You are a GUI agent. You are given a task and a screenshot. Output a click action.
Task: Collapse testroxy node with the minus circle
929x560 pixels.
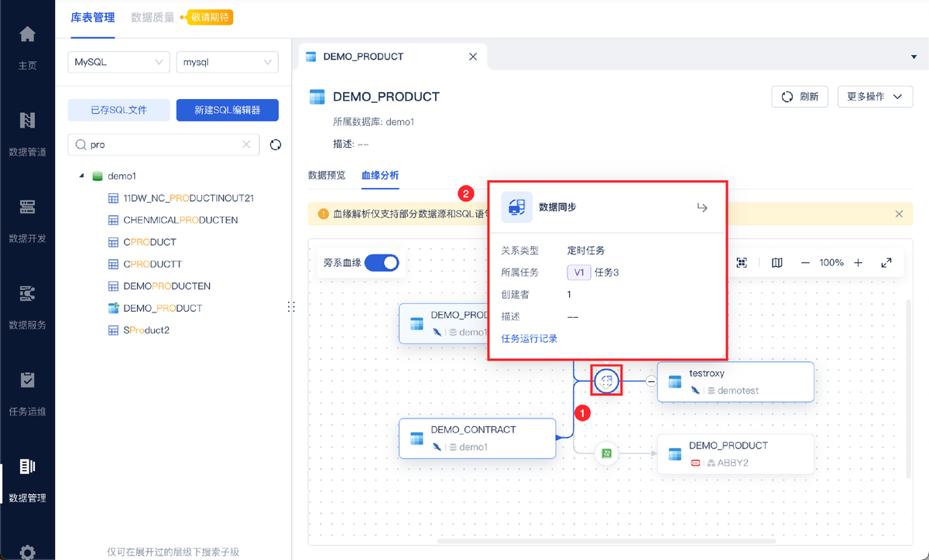pyautogui.click(x=651, y=381)
